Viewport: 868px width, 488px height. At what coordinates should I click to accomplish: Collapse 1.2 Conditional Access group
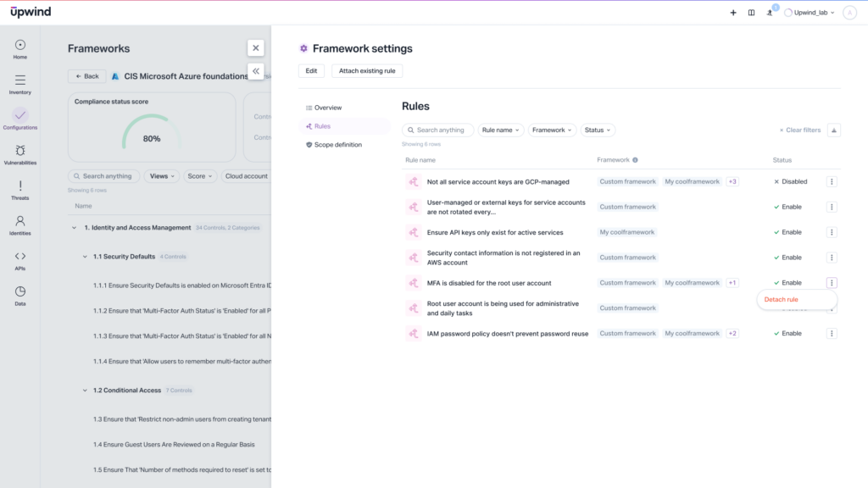(x=86, y=390)
